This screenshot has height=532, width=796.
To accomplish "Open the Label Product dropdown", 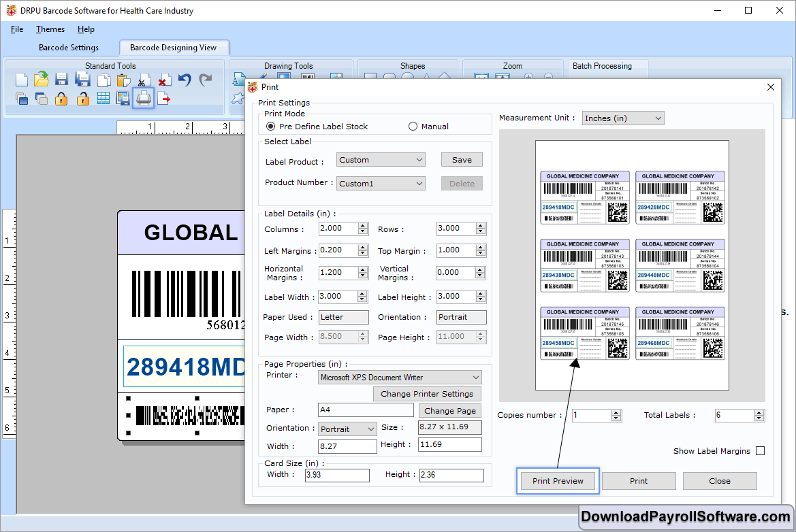I will point(381,160).
